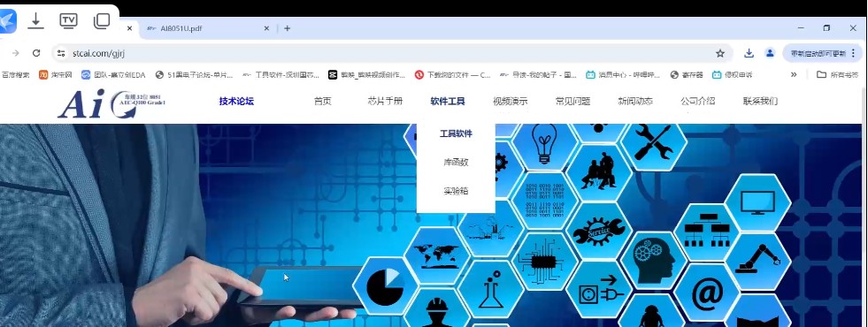
Task: Click the microchip circuit hexagon
Action: point(545,261)
